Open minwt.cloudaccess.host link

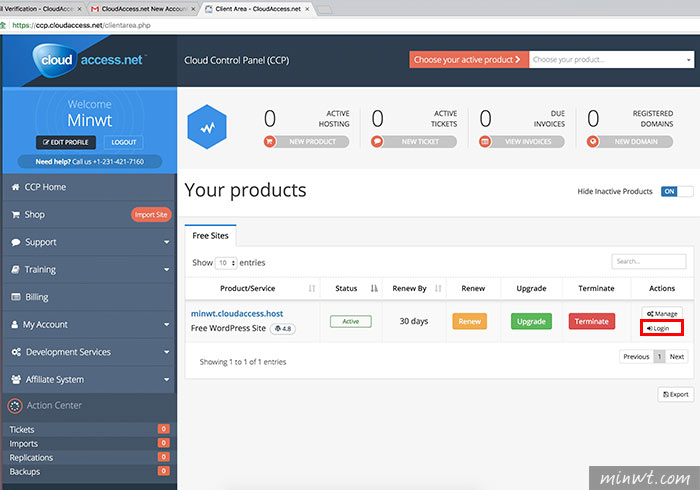click(x=237, y=314)
